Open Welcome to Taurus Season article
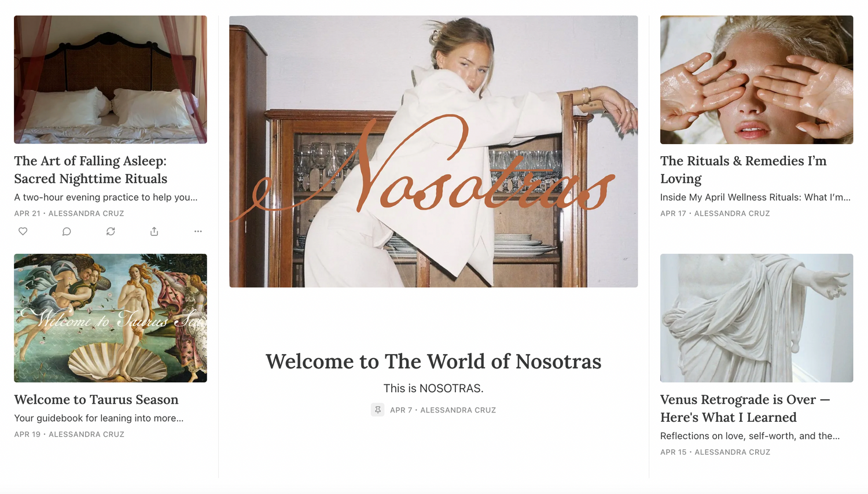Screen dimensions: 868x494 tap(96, 400)
